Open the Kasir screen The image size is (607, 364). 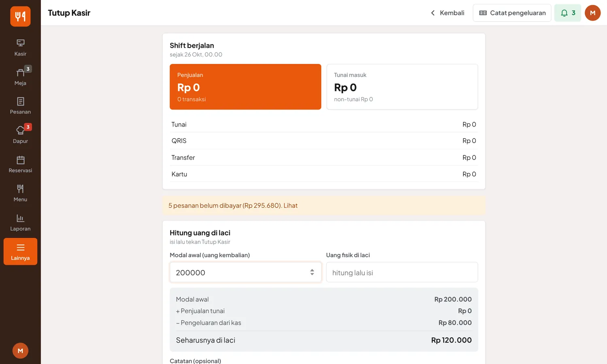pos(20,47)
